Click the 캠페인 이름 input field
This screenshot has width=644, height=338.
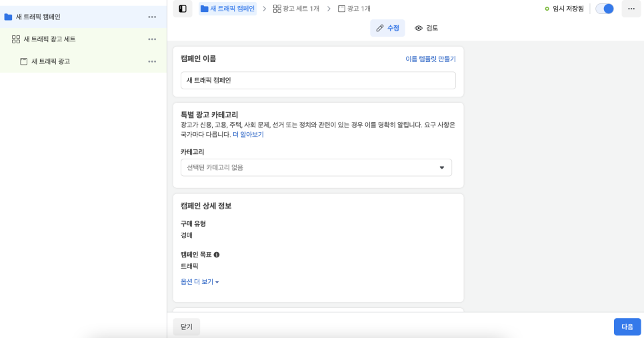coord(318,81)
